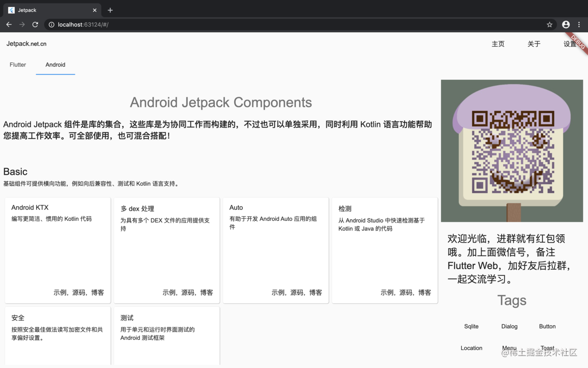Go back with browser back arrow
The width and height of the screenshot is (588, 368).
[9, 24]
